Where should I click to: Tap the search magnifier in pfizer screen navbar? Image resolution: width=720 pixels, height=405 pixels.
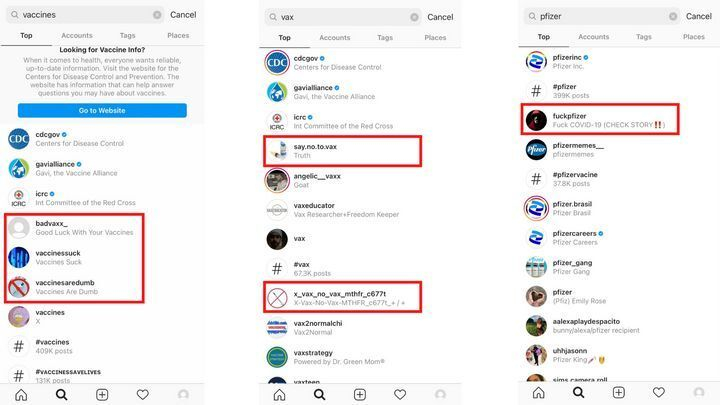tap(579, 392)
